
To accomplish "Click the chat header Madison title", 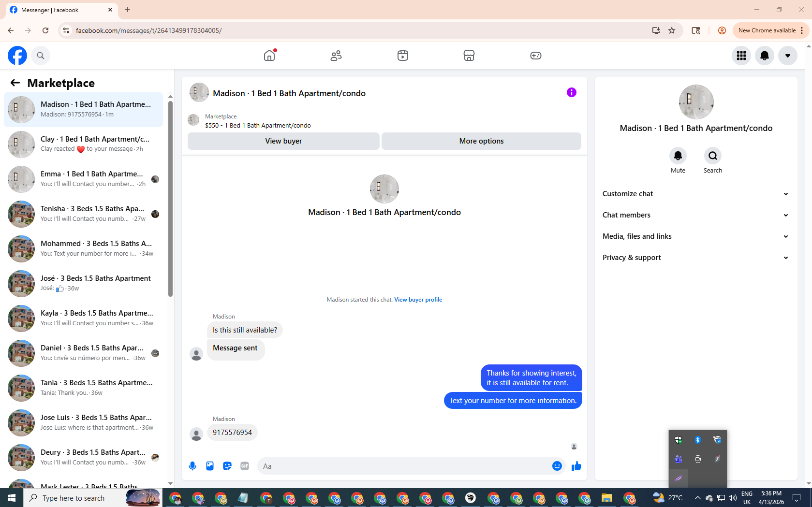I will 289,93.
